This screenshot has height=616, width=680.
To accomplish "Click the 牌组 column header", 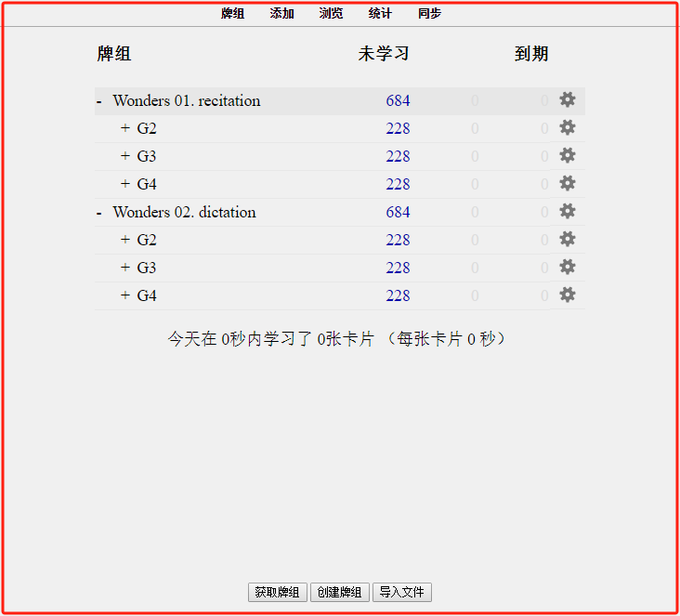I will (x=114, y=54).
